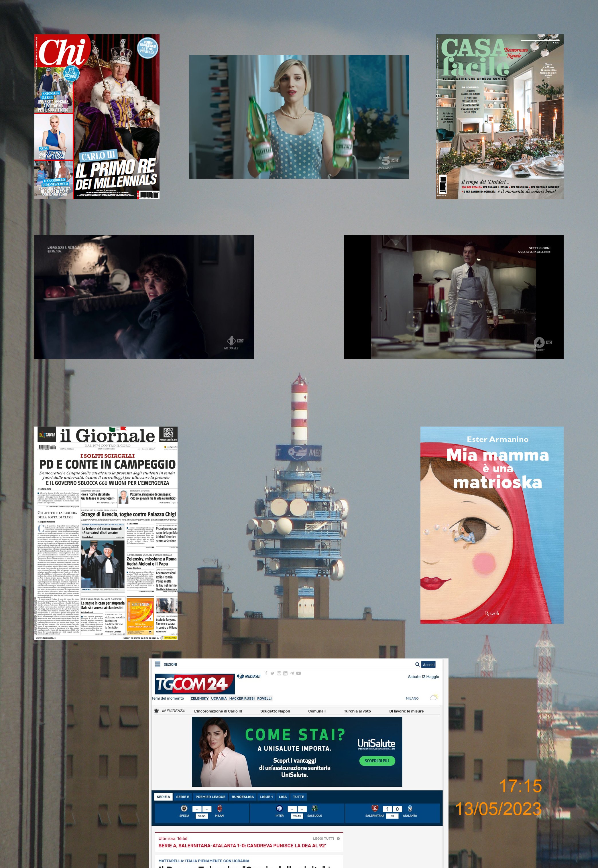Switch to Premier League scores tab
The height and width of the screenshot is (868, 598).
click(x=210, y=796)
